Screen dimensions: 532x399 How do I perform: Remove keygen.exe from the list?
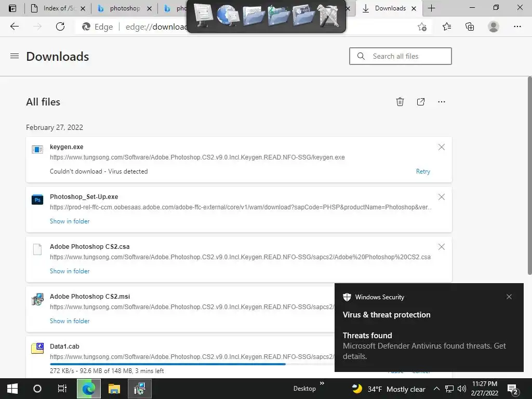(x=442, y=147)
